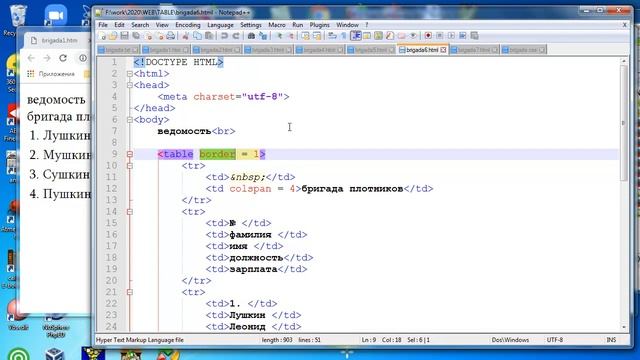Toggle INS mode in status bar

pos(611,340)
